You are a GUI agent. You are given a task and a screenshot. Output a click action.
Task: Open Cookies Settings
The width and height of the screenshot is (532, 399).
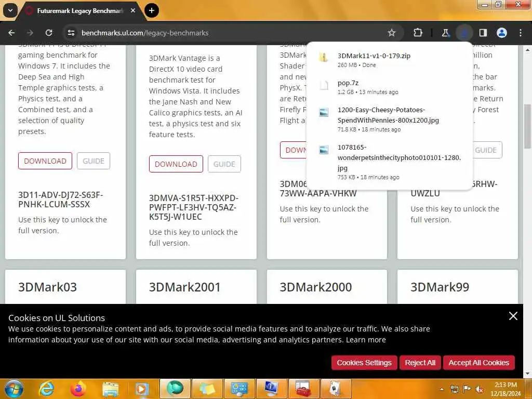(364, 363)
